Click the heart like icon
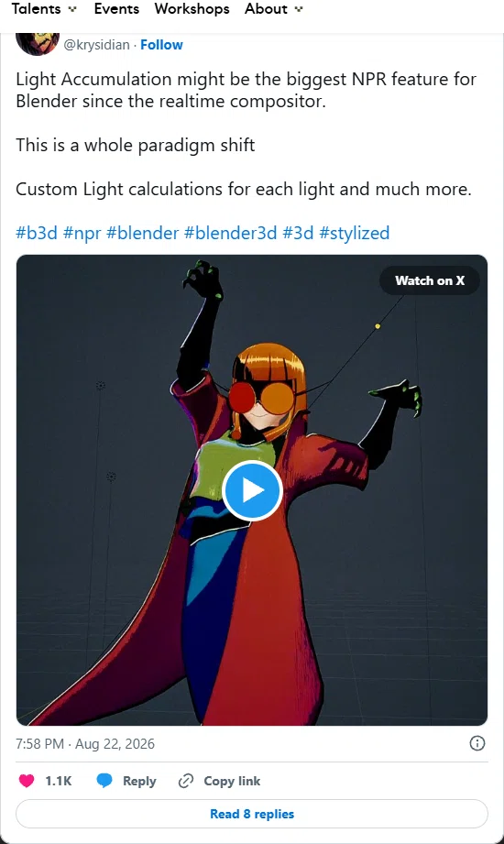Viewport: 504px width, 844px height. coord(27,781)
